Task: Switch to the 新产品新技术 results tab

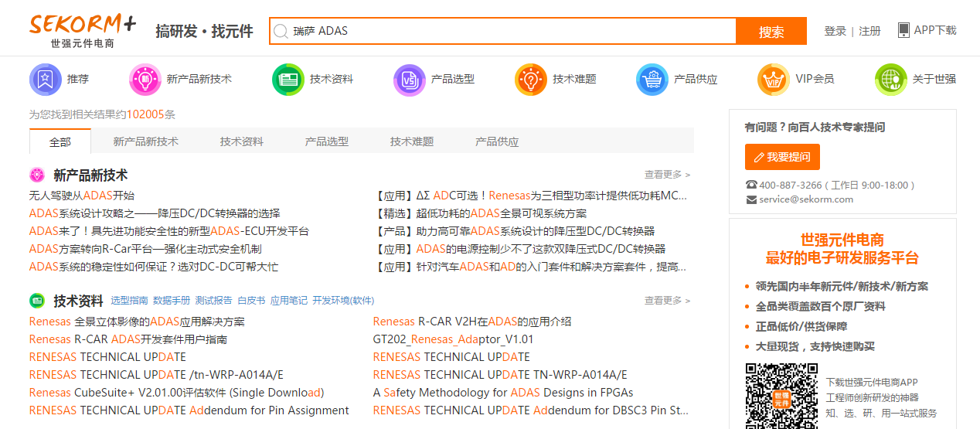Action: coord(145,141)
